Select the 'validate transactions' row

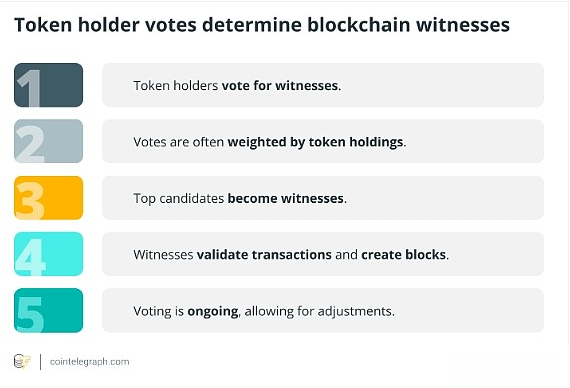323,254
